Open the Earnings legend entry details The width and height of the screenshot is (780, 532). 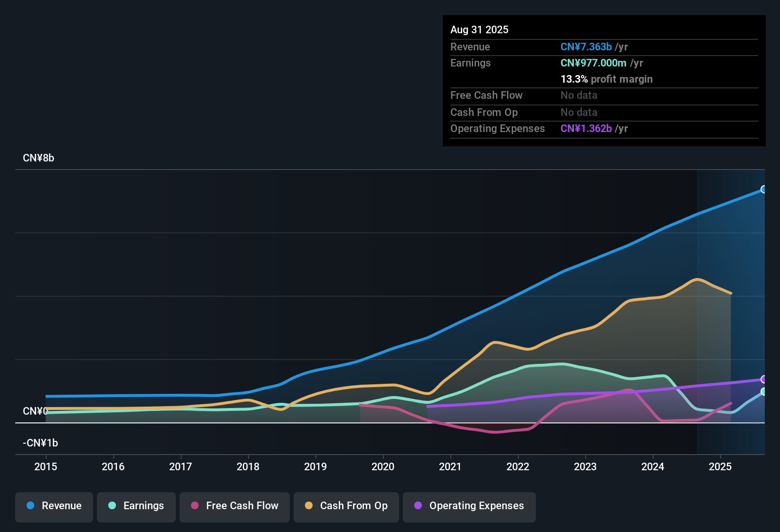tap(136, 506)
